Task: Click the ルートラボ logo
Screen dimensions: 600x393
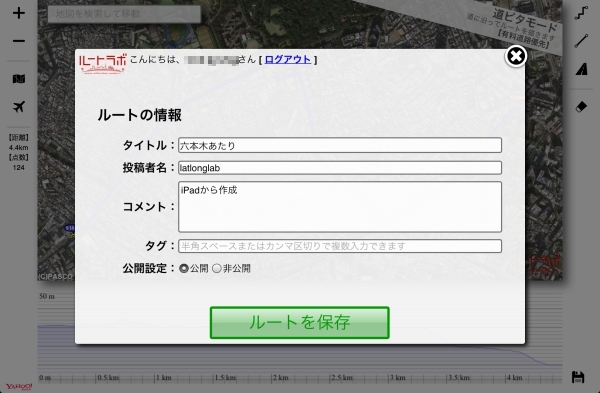Action: tap(103, 64)
